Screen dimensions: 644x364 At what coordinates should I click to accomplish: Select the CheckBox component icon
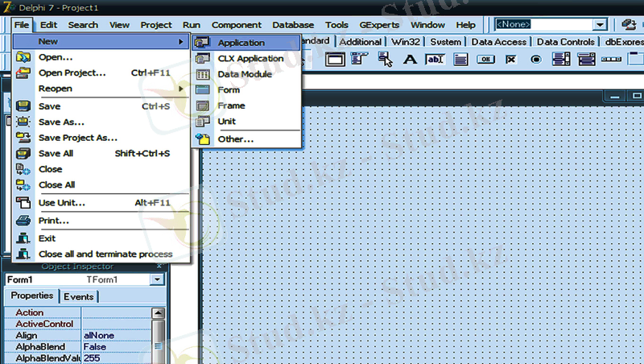coord(510,60)
